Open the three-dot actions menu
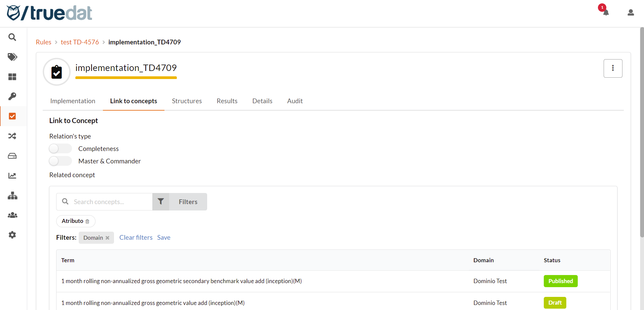Viewport: 644px width, 310px height. (613, 68)
